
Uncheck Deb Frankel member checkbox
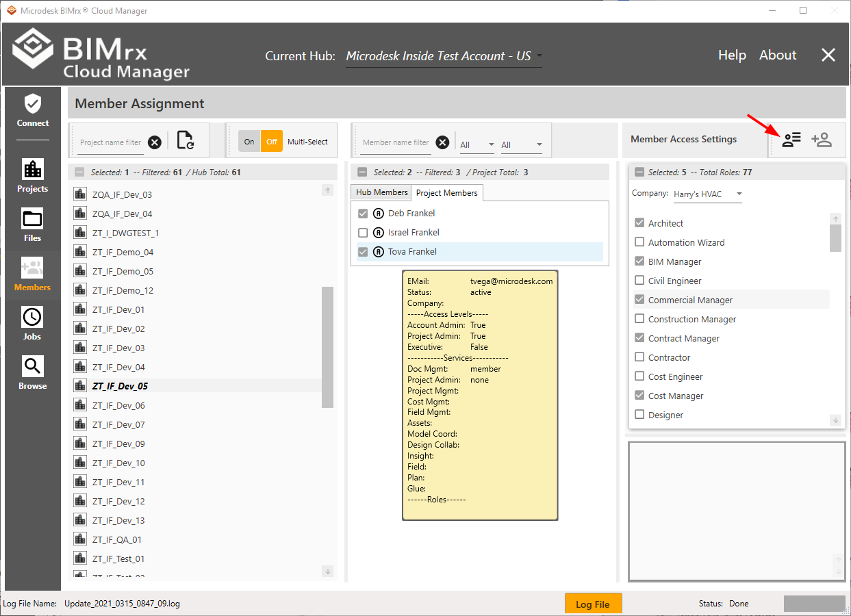[x=363, y=214]
